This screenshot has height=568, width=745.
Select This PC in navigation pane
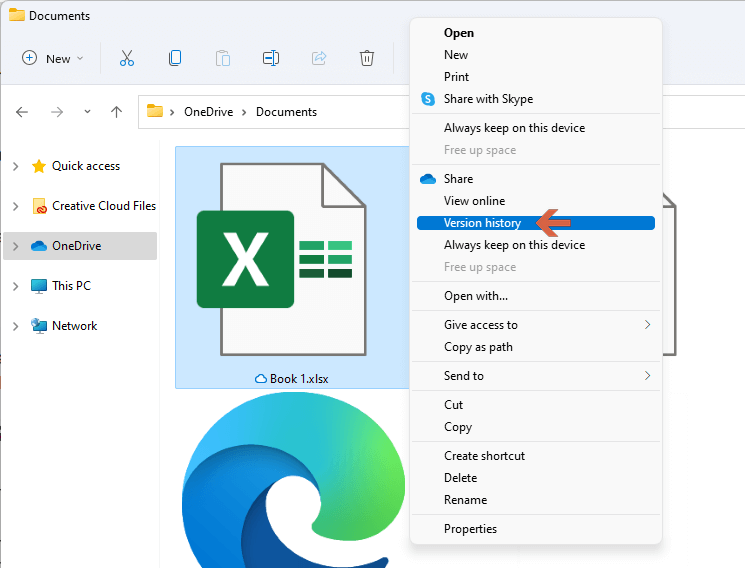[x=71, y=286]
